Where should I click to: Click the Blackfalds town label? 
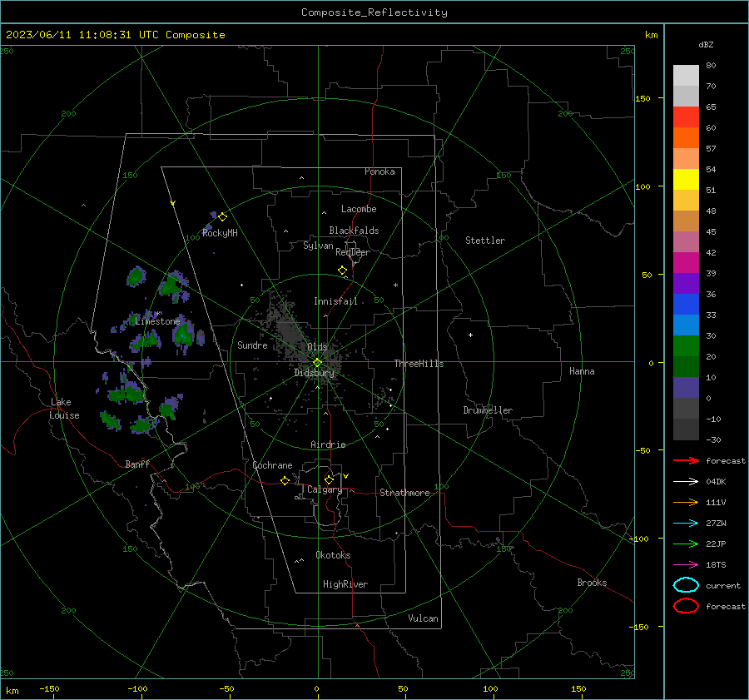point(354,231)
